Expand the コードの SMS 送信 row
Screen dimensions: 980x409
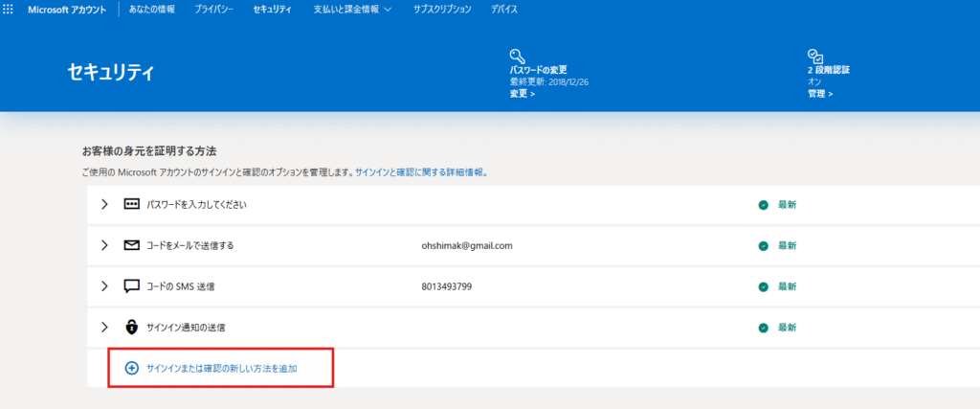point(104,286)
